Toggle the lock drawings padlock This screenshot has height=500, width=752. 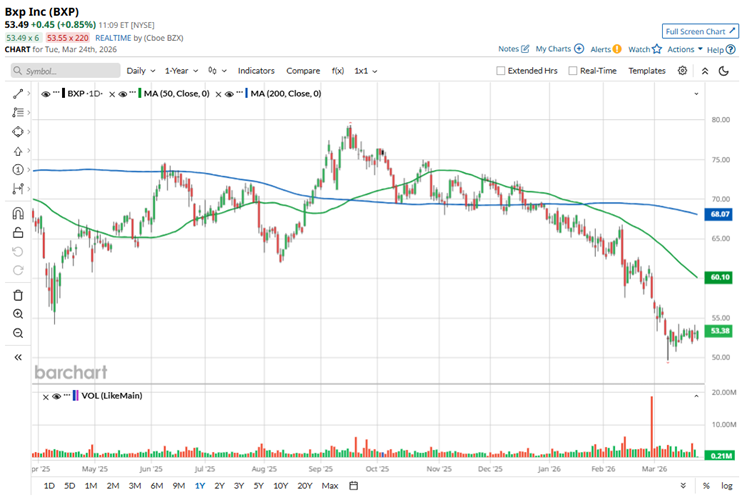18,233
